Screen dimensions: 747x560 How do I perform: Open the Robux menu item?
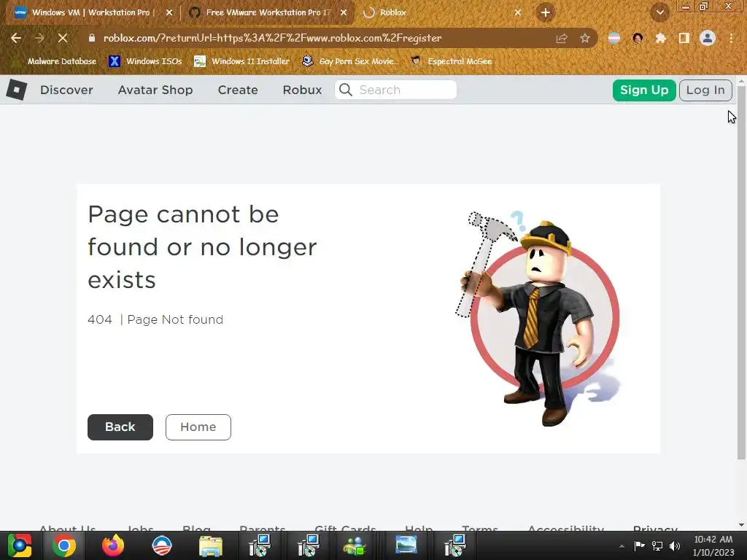pyautogui.click(x=302, y=90)
